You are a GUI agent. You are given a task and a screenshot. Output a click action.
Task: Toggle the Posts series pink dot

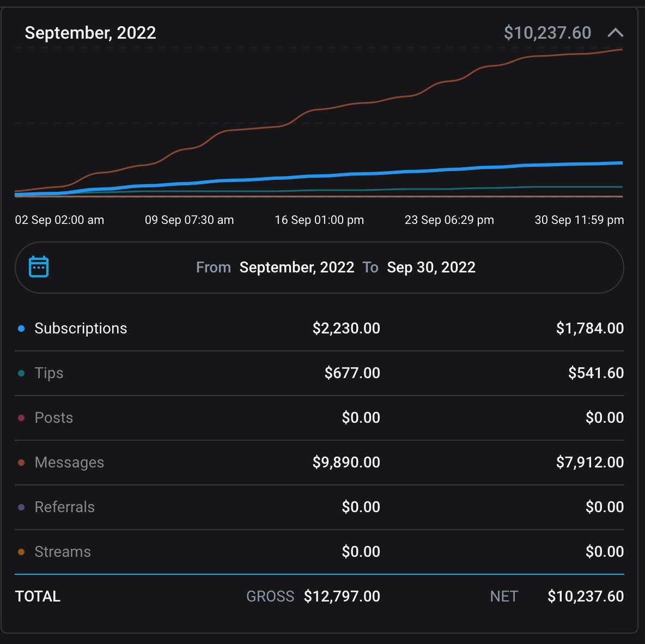click(21, 418)
